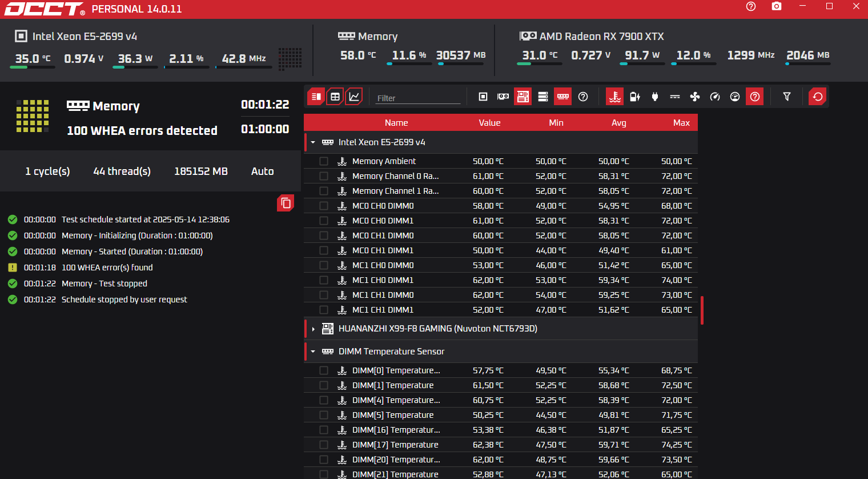
Task: Click the CPU core activity grid icon
Action: pyautogui.click(x=290, y=59)
